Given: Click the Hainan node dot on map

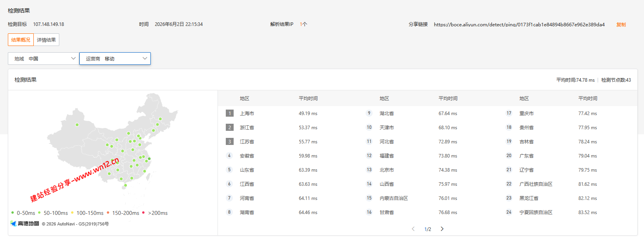Looking at the screenshot, I should click(x=125, y=185).
